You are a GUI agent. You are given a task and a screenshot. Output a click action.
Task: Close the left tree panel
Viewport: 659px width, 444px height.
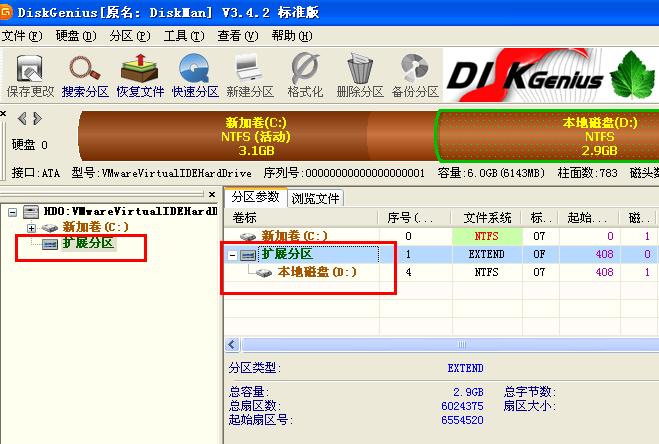pos(212,194)
